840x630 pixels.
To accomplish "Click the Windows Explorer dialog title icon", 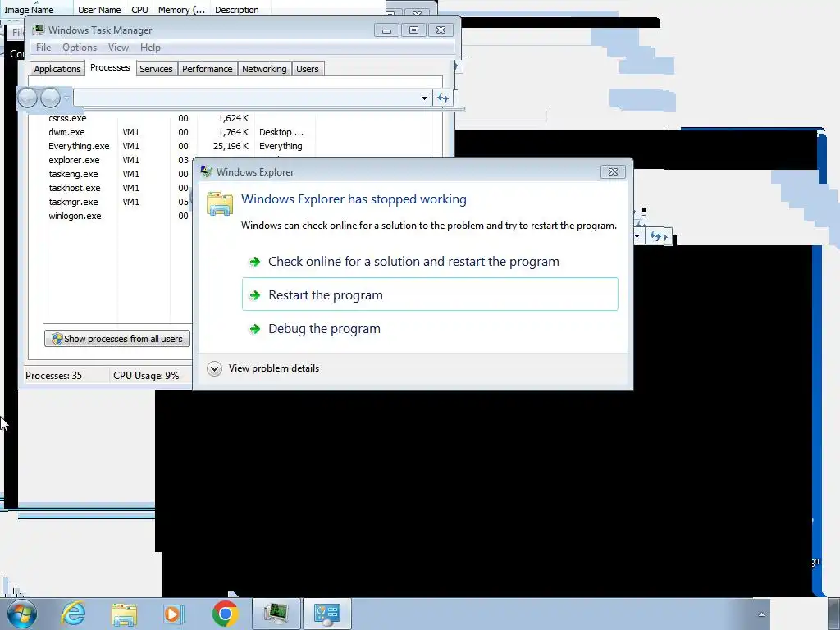I will tap(206, 171).
